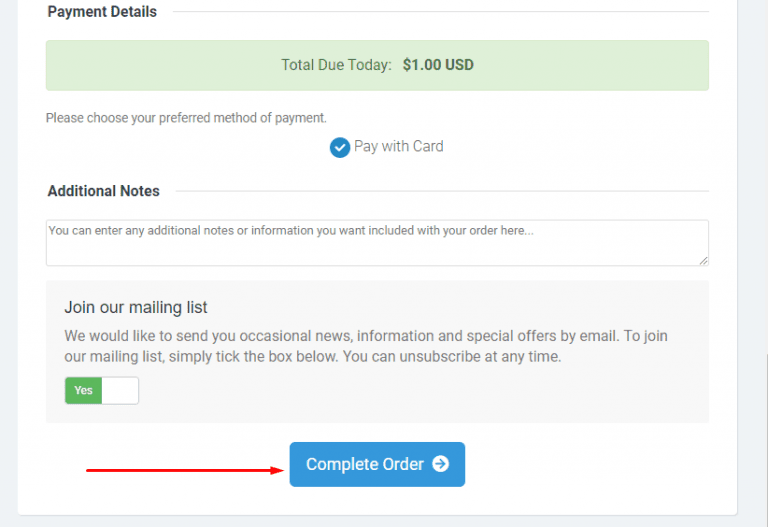Click the page scrollbar on right edge

coord(766,441)
